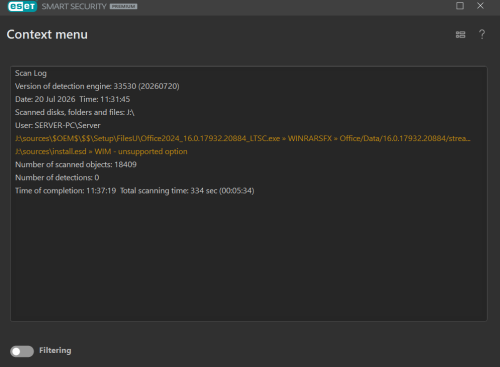Select the Office2024 LTSC.exe warning entry
Screen dimensions: 500x367
click(243, 138)
